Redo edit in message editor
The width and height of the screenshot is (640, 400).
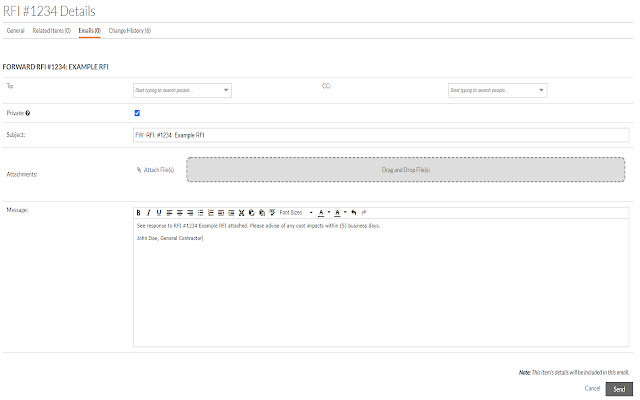[364, 213]
